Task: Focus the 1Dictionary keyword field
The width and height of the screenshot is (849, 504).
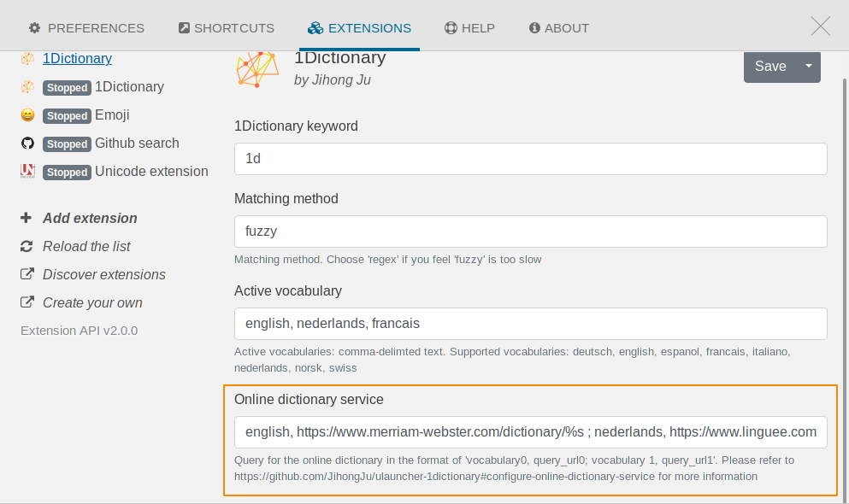Action: [x=531, y=159]
